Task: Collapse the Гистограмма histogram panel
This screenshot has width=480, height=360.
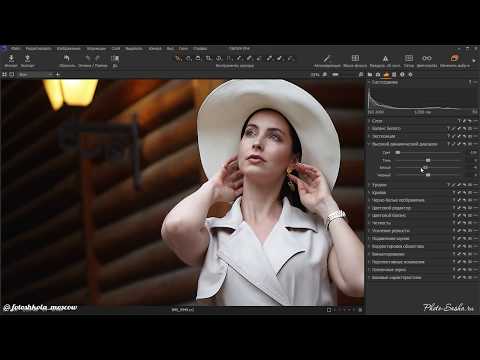Action: [x=369, y=82]
